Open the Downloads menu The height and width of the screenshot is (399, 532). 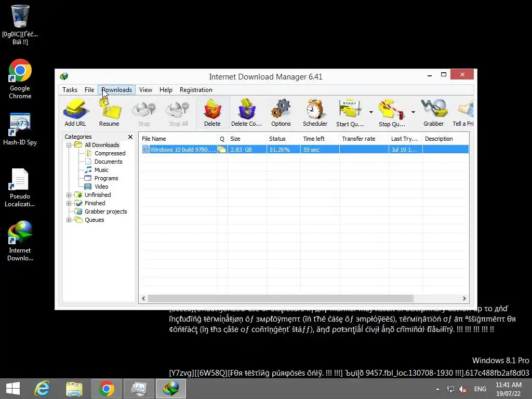[117, 90]
